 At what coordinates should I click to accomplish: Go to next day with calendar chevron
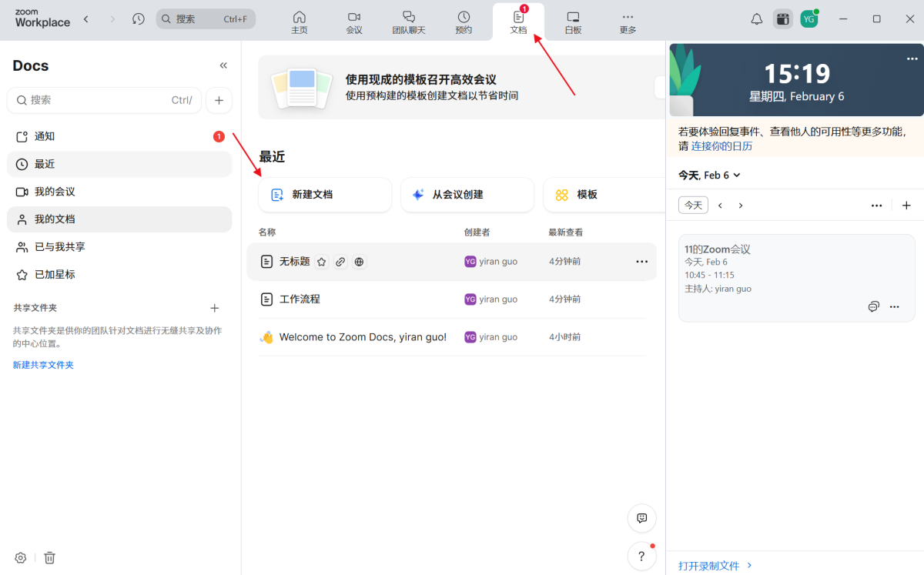(x=740, y=206)
